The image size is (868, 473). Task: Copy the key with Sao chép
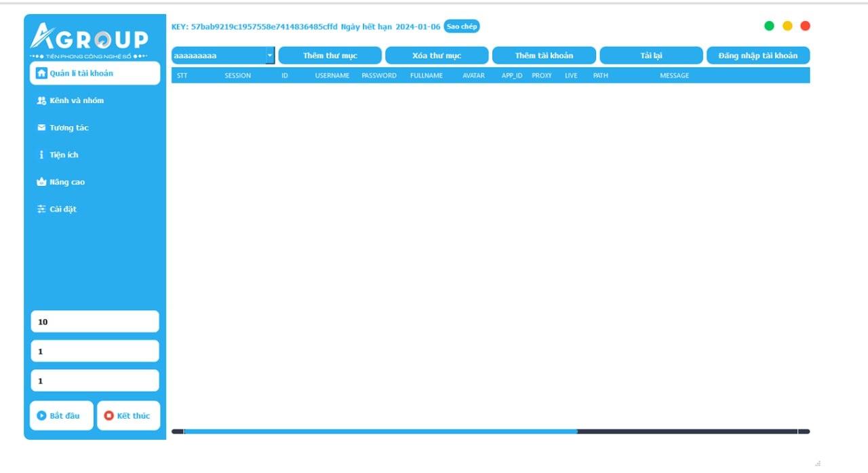click(x=462, y=26)
